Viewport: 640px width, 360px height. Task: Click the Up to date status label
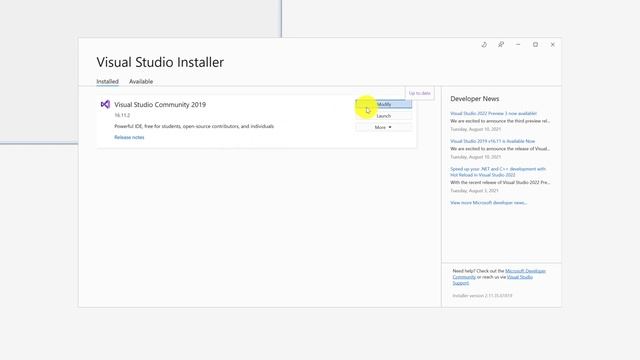(420, 93)
